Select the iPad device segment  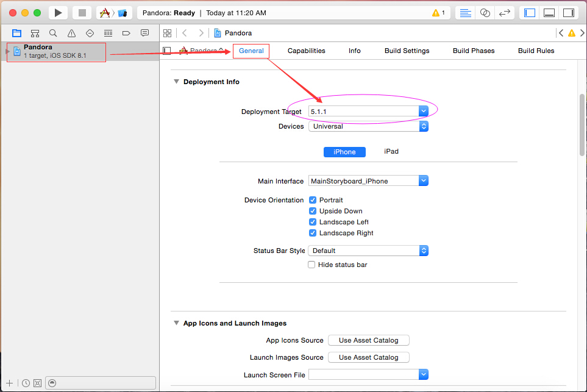point(391,152)
